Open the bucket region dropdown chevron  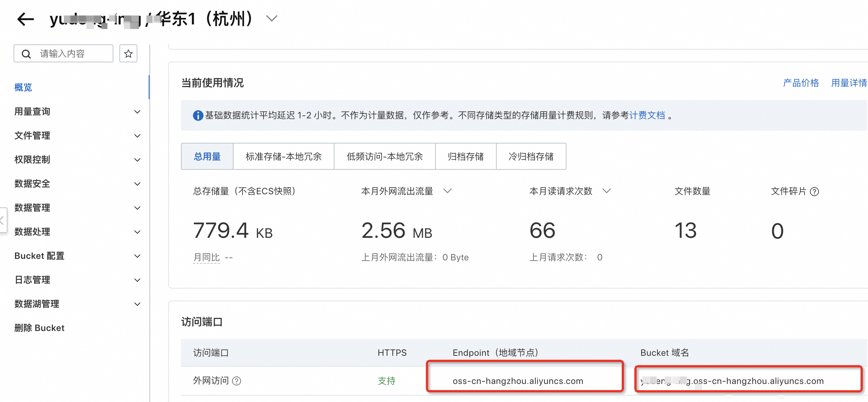pyautogui.click(x=271, y=18)
